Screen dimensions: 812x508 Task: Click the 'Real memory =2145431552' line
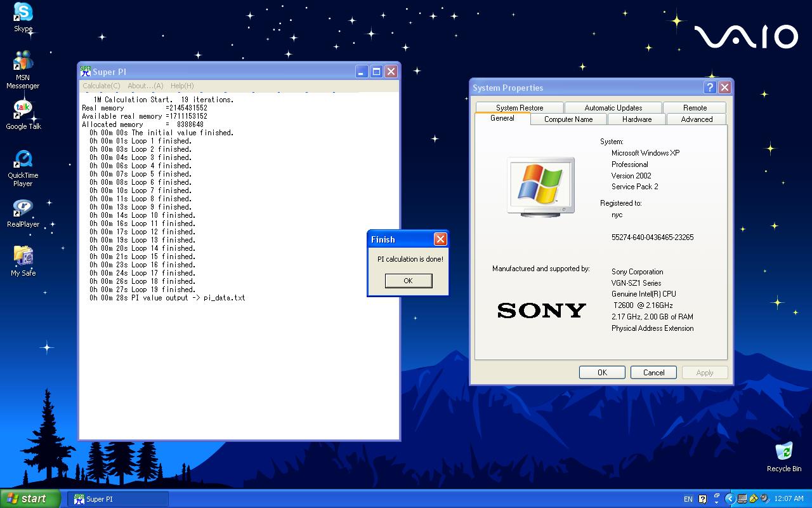[x=145, y=108]
